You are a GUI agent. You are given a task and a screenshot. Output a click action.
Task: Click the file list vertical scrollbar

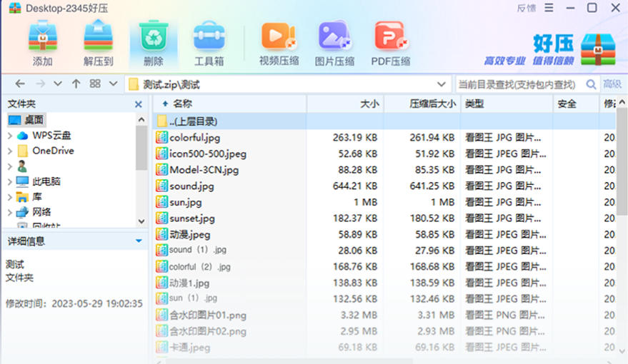tap(622, 161)
